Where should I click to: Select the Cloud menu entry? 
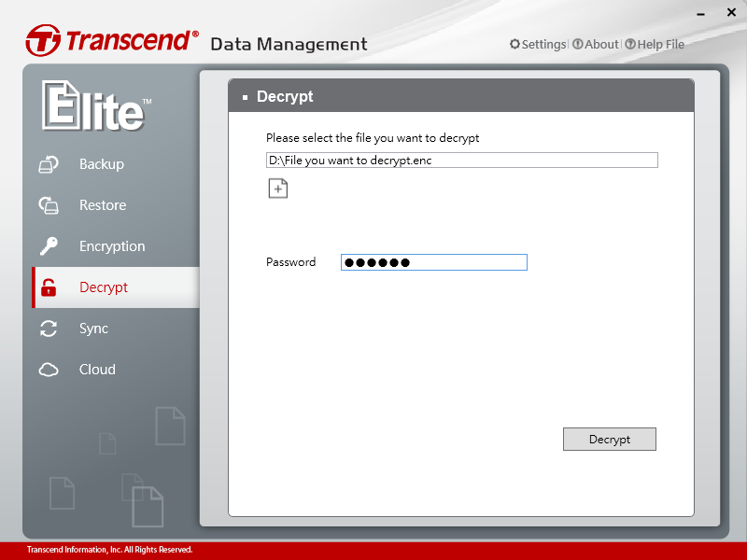(97, 370)
